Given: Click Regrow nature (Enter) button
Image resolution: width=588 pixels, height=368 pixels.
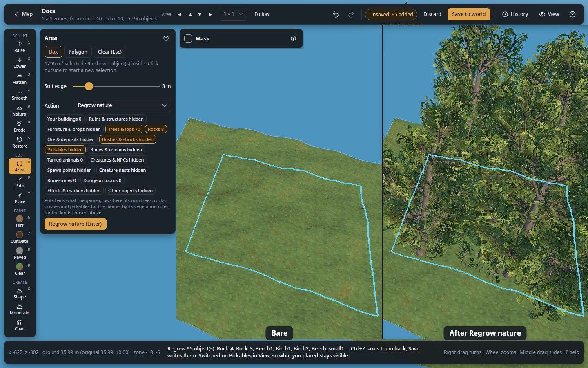Looking at the screenshot, I should tap(76, 224).
